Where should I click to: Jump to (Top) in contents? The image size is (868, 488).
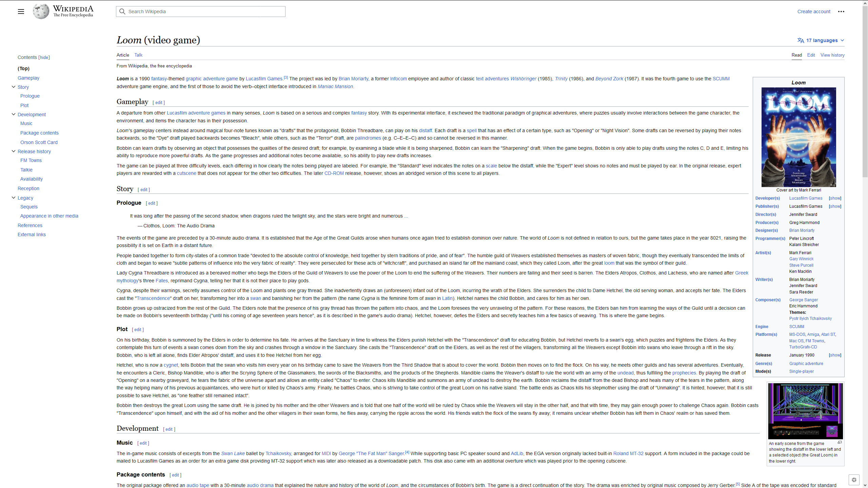coord(24,68)
